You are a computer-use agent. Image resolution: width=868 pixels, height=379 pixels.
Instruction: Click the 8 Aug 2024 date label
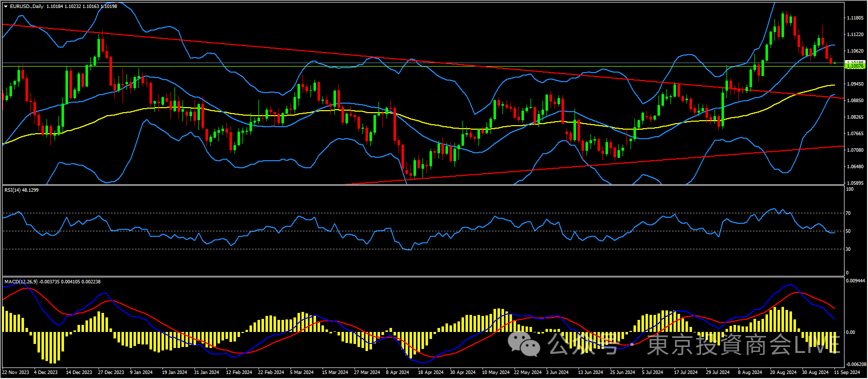point(750,372)
